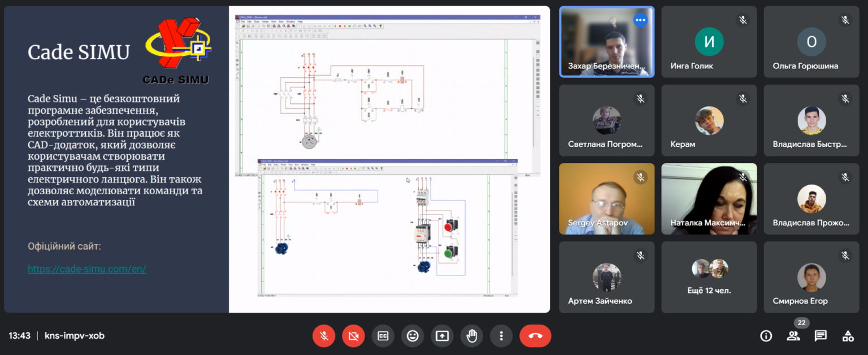Select Наталка Максимч's video tile
The height and width of the screenshot is (355, 868).
[709, 199]
